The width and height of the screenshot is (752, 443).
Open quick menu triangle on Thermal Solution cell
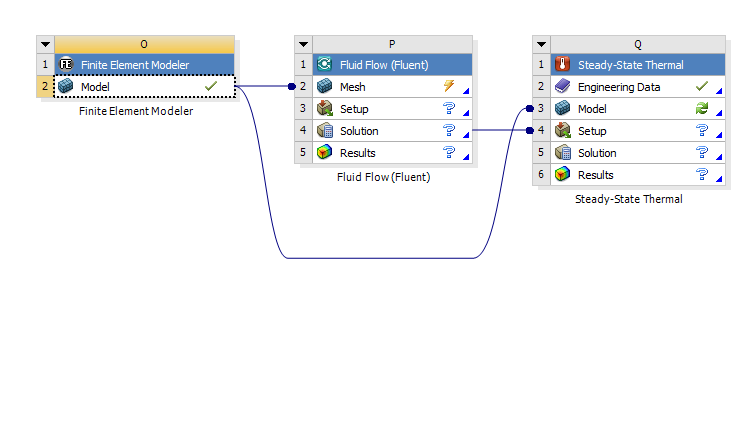coord(719,157)
